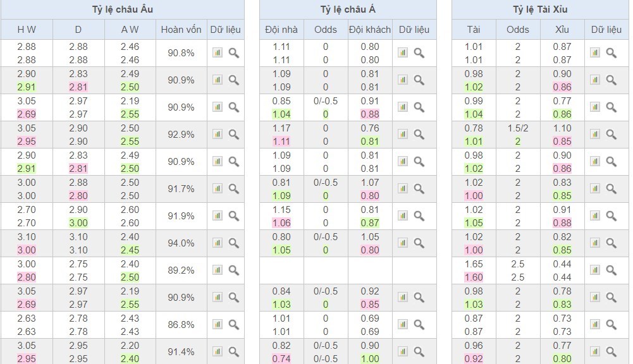Image resolution: width=633 pixels, height=364 pixels.
Task: Click the pink-highlighted 1.60 Tài odds cell
Action: coord(474,277)
